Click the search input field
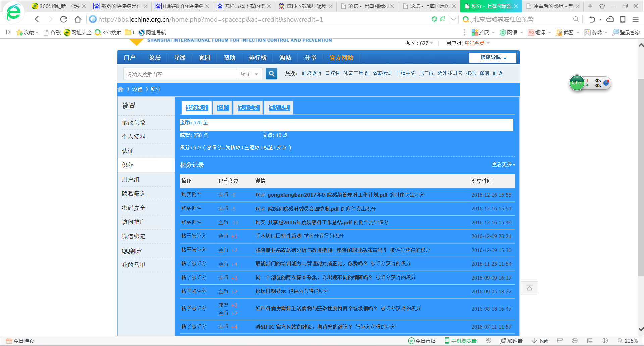Viewport: 644px width, 346px height. 179,74
